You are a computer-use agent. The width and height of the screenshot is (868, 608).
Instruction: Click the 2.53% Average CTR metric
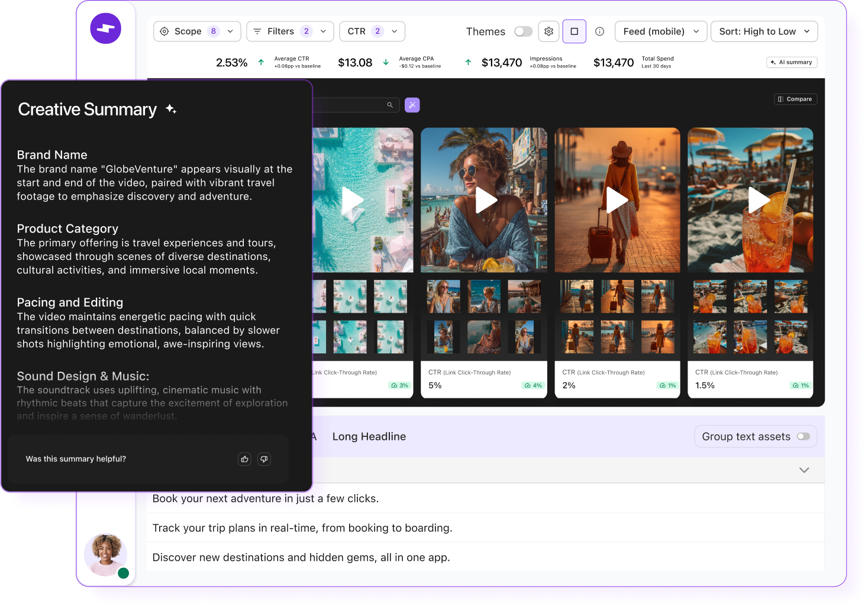tap(232, 63)
